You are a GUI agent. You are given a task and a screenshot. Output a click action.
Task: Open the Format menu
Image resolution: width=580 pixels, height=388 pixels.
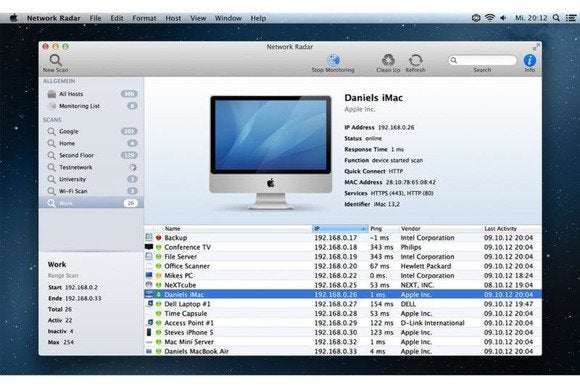point(144,18)
